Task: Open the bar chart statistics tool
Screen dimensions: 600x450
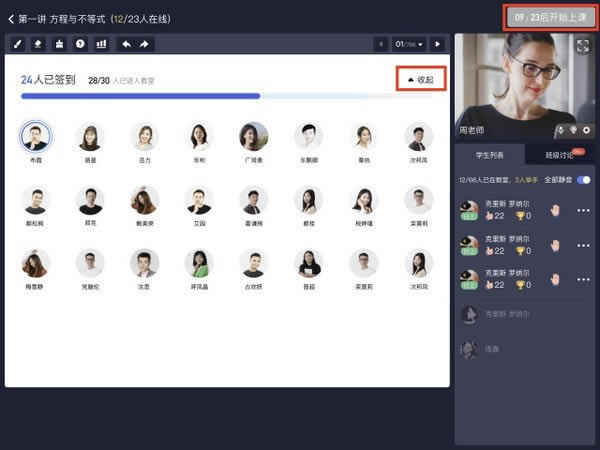Action: 101,44
